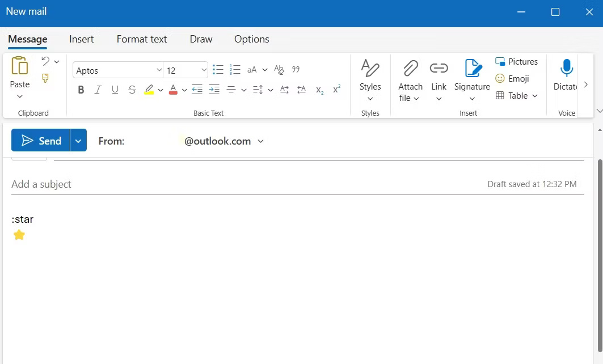Increase paragraph indent
This screenshot has width=603, height=364.
(214, 90)
